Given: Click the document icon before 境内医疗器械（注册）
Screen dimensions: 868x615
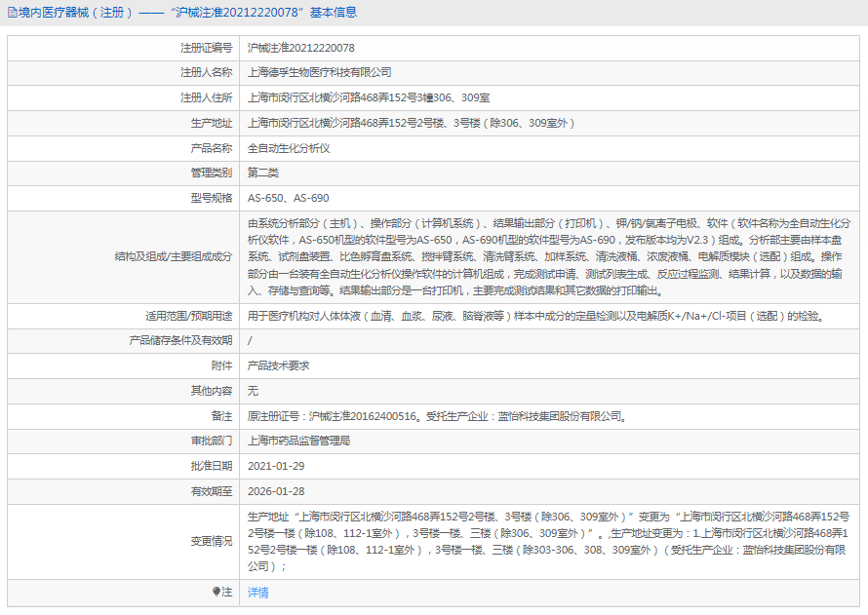Looking at the screenshot, I should pos(12,12).
